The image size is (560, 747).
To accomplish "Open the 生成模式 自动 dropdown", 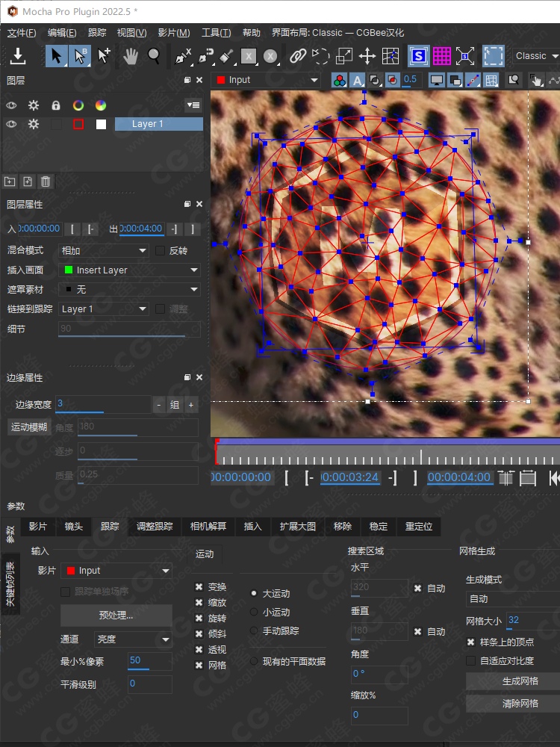I will (513, 599).
